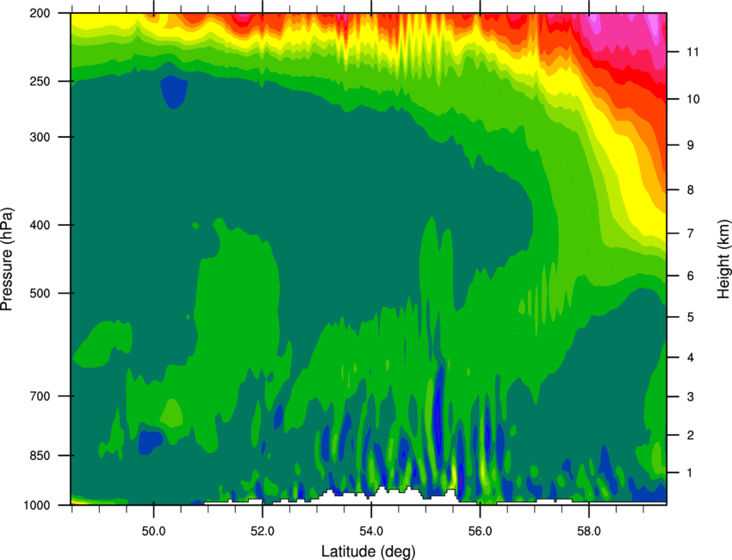Click the 52.0 latitude tick label
Screen dimensions: 732x560
point(263,532)
